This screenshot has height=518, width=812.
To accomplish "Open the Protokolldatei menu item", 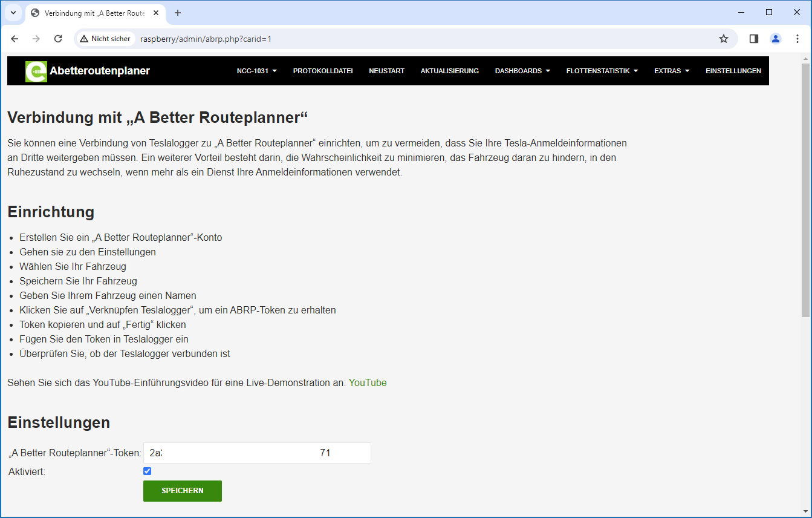I will click(x=323, y=71).
